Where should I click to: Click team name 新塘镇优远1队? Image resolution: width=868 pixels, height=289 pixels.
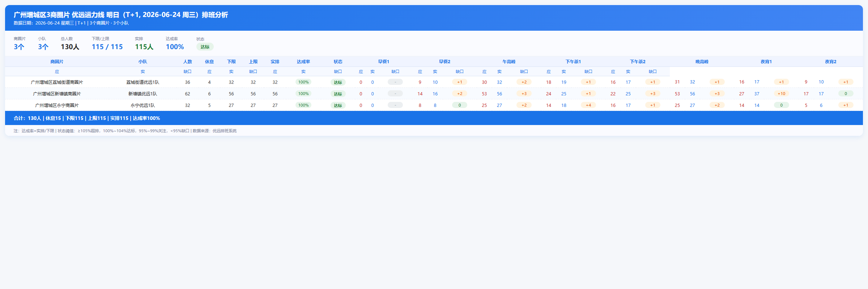(x=143, y=94)
